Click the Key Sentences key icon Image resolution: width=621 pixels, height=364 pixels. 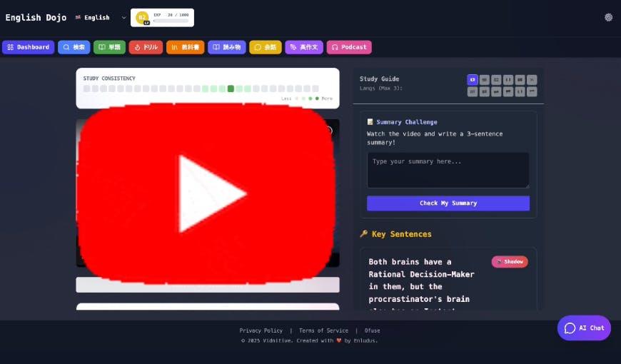coord(363,234)
